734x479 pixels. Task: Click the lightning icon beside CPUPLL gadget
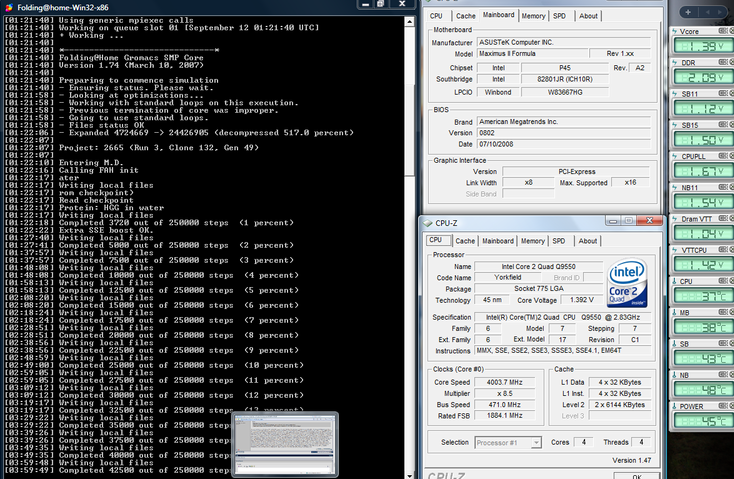[x=675, y=156]
